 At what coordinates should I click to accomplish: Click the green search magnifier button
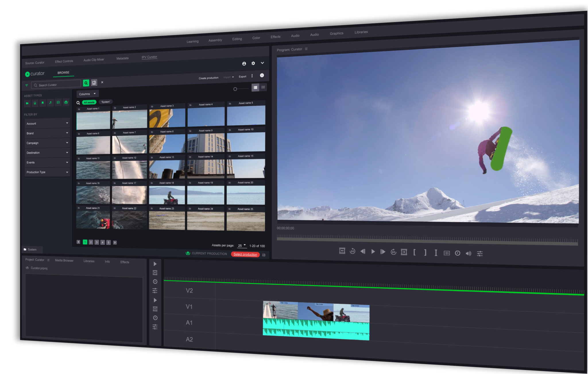click(86, 83)
